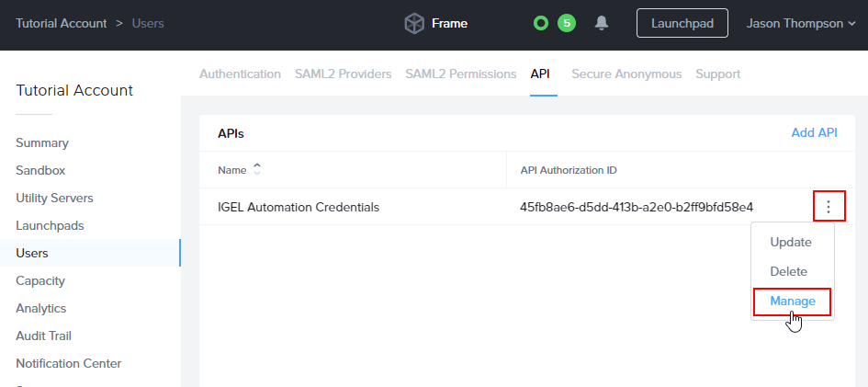This screenshot has height=387, width=868.
Task: Click the Add API link
Action: (x=814, y=133)
